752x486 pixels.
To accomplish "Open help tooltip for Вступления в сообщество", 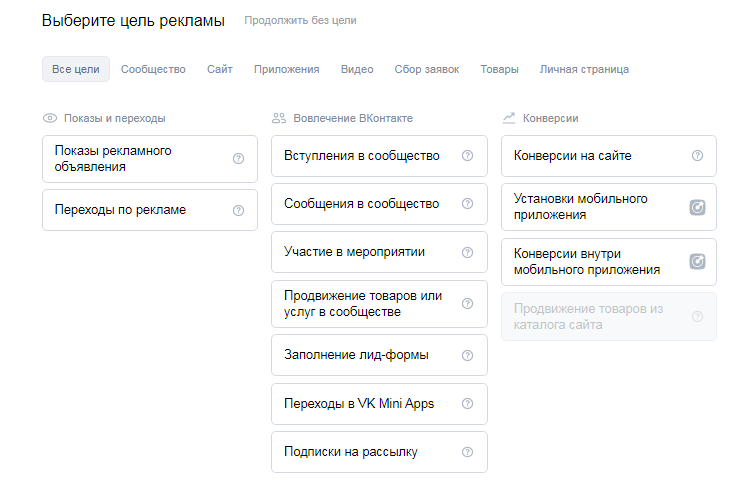I will [467, 156].
